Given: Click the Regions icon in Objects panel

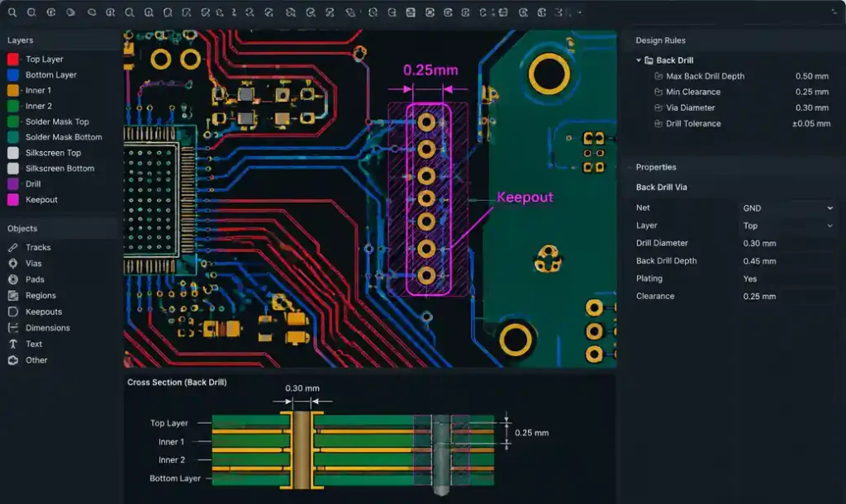Looking at the screenshot, I should [x=13, y=296].
